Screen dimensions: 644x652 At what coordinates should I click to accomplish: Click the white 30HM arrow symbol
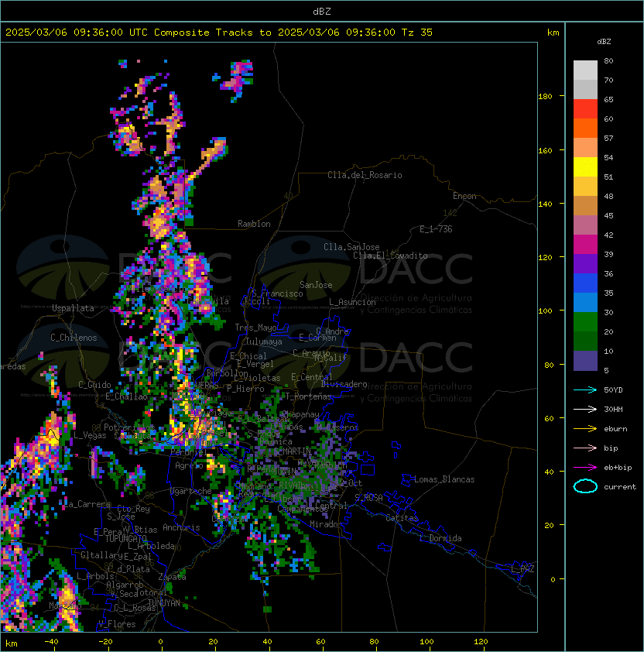click(585, 409)
